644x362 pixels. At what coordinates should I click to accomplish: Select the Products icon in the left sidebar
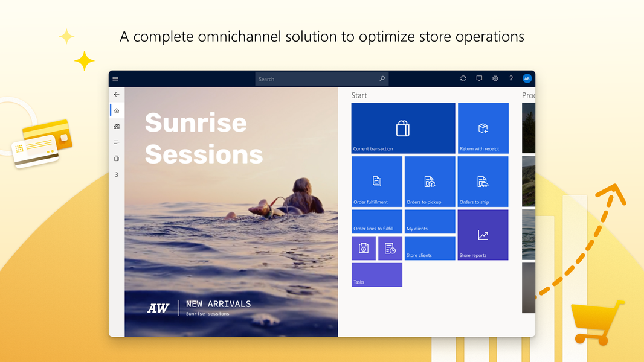tap(117, 126)
